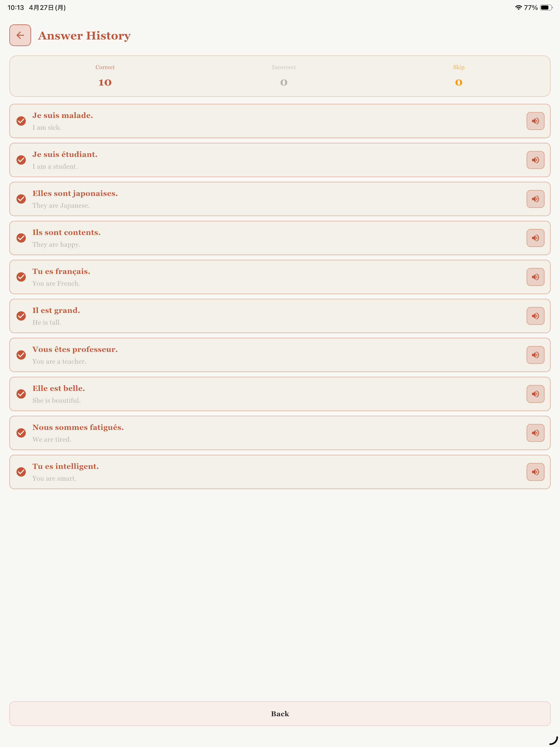The height and width of the screenshot is (747, 560).
Task: Select the Correct count stat
Action: [x=105, y=76]
